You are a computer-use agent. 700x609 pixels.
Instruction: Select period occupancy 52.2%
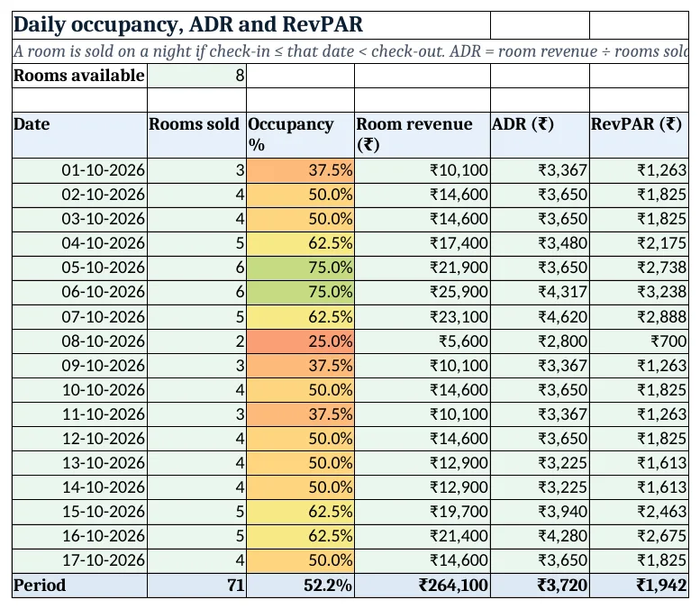point(300,586)
